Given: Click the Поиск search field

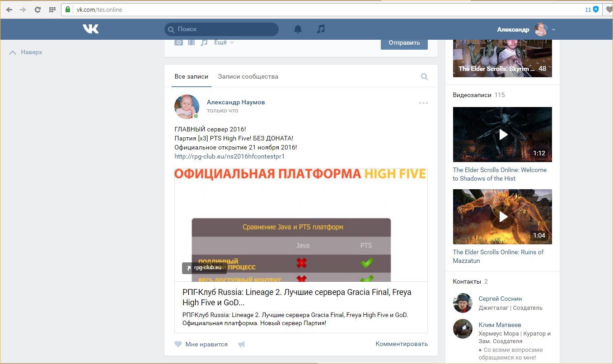Looking at the screenshot, I should [221, 29].
